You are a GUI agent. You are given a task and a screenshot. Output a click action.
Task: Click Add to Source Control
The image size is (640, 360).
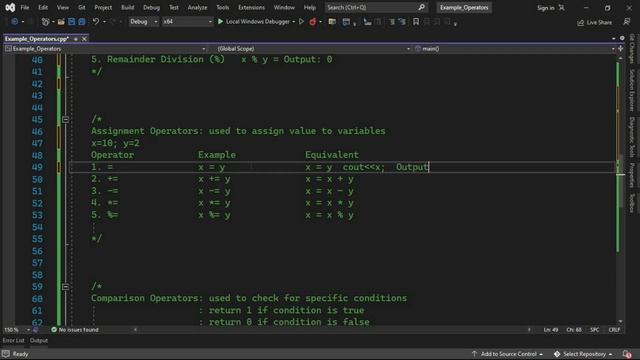pyautogui.click(x=507, y=354)
